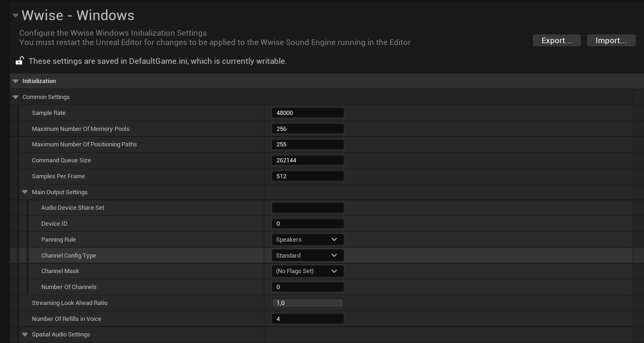Select the Panning Rule label

[x=59, y=240]
